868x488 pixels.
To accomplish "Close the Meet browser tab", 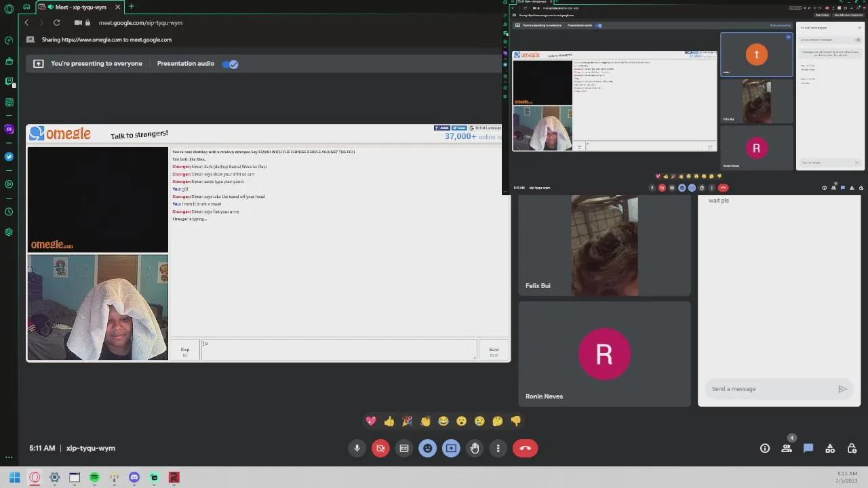I will tap(117, 7).
